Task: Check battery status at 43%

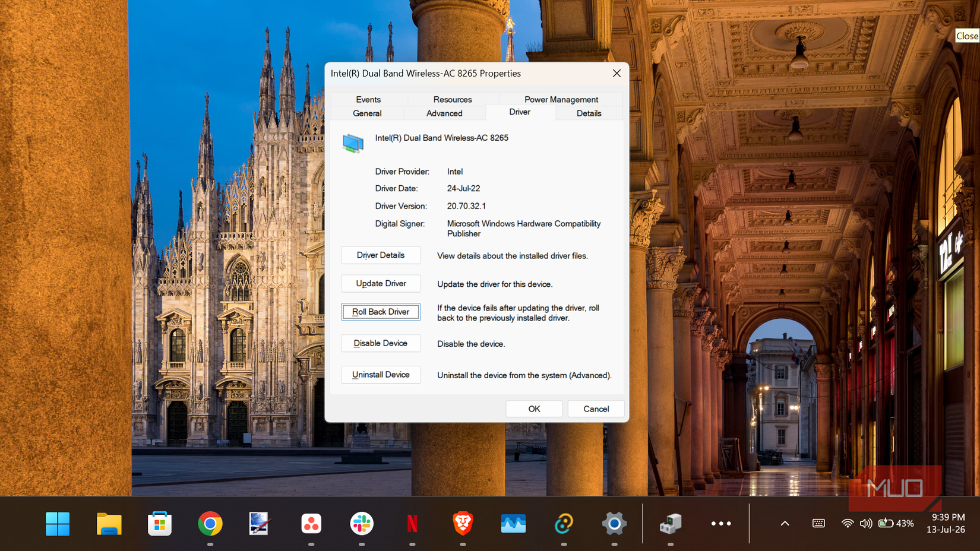Action: pos(896,523)
